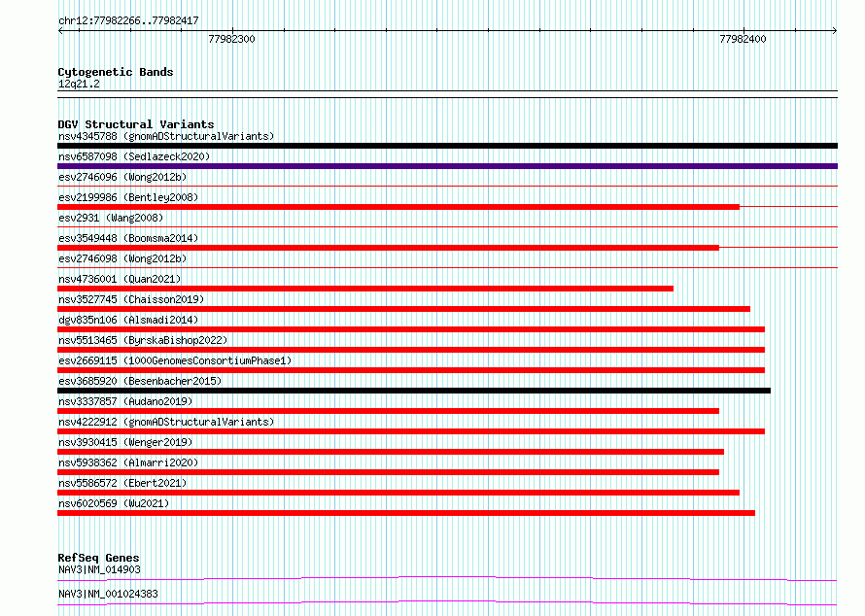
Task: Open the NAV3|NM_014903 gene label
Action: click(x=99, y=569)
